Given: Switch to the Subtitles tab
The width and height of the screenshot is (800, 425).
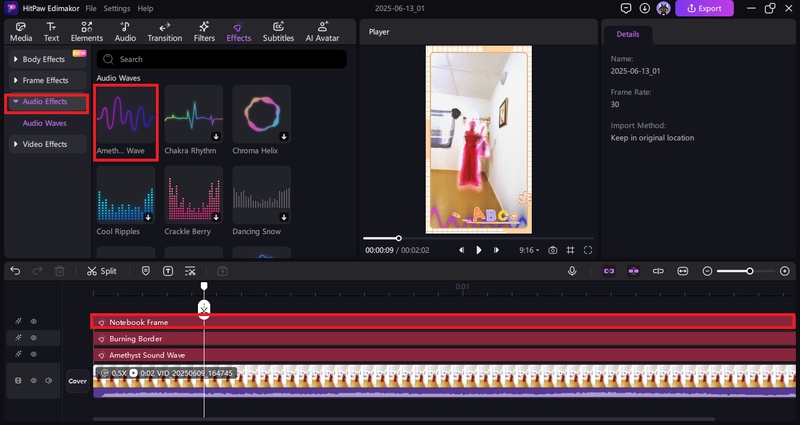Looking at the screenshot, I should click(x=278, y=31).
